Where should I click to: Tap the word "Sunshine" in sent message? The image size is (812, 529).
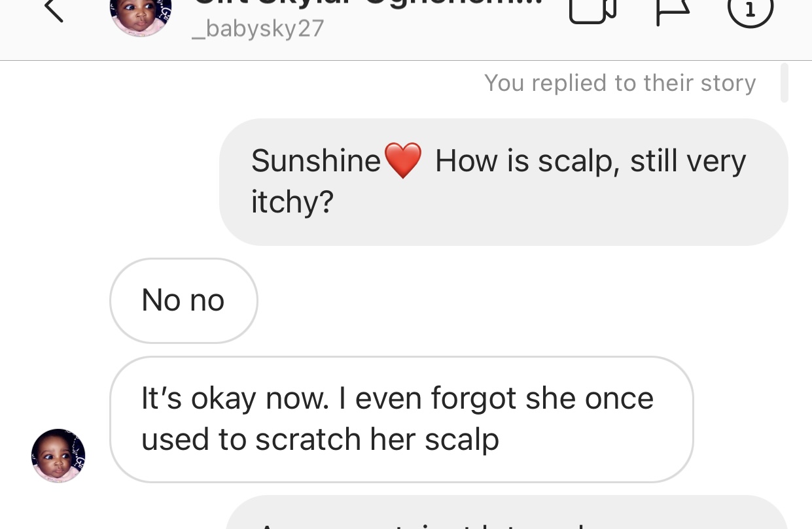coord(315,161)
